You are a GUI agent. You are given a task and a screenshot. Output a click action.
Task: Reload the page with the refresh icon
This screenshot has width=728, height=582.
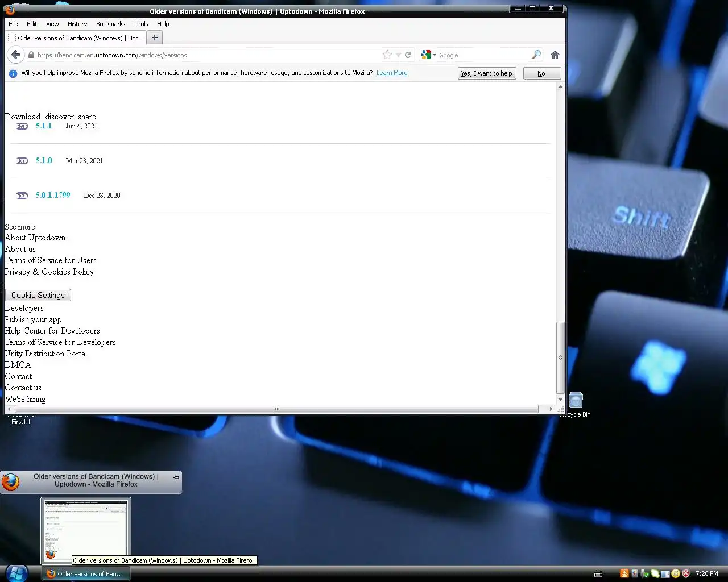[408, 55]
